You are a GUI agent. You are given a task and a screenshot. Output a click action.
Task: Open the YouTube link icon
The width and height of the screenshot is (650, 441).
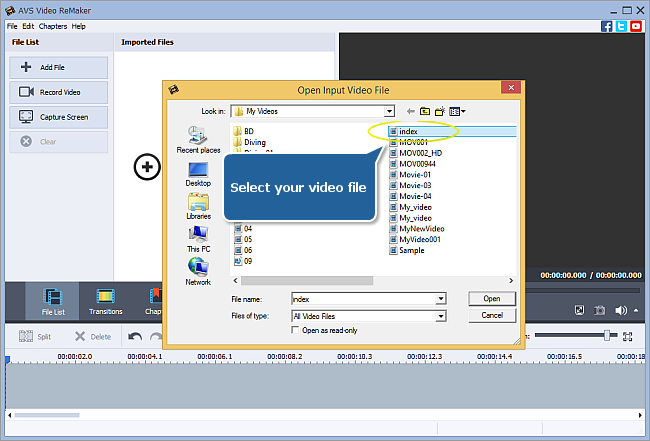(x=636, y=27)
